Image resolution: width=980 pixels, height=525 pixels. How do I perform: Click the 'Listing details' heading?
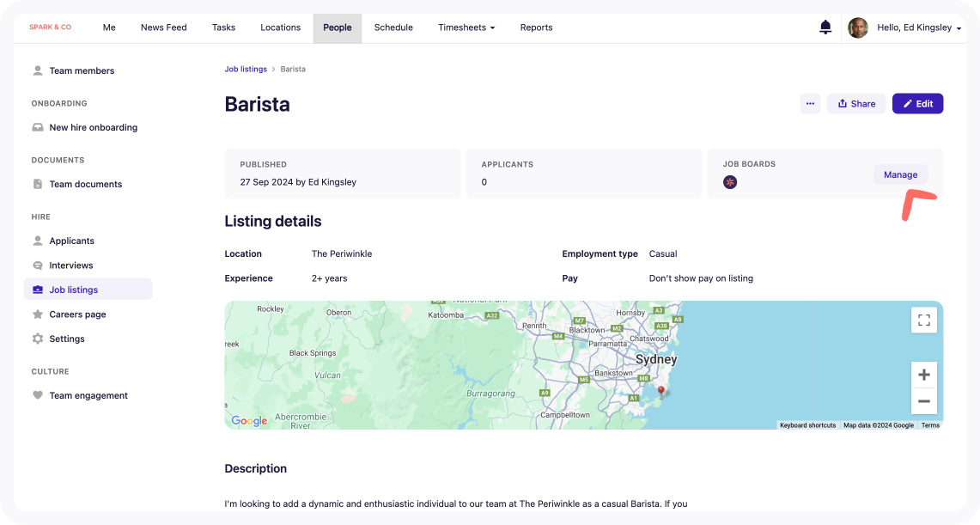click(x=273, y=221)
